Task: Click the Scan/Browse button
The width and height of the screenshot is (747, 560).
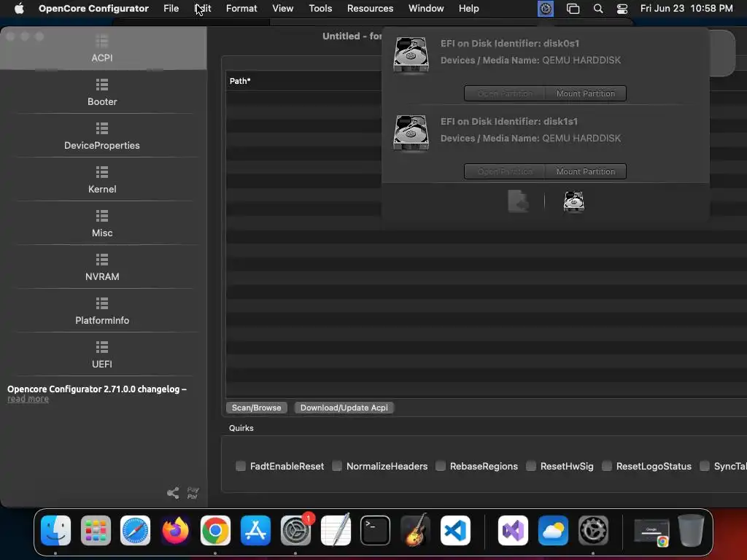Action: (256, 408)
